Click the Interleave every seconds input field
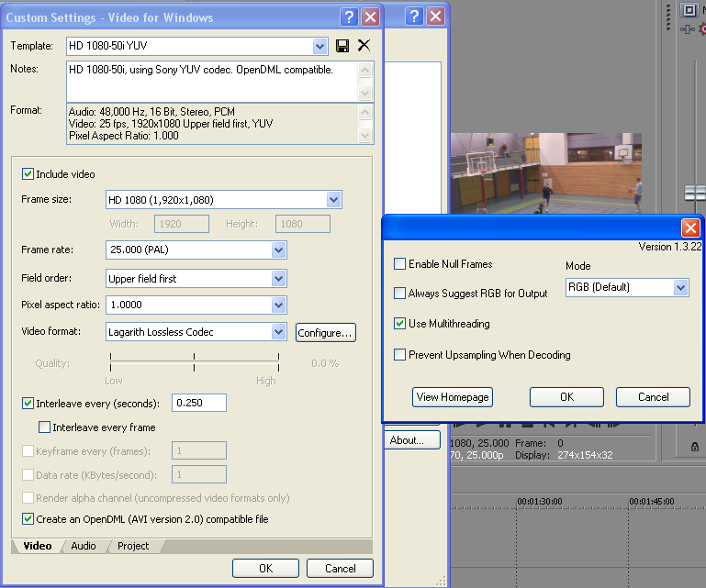706x588 pixels. tap(199, 403)
